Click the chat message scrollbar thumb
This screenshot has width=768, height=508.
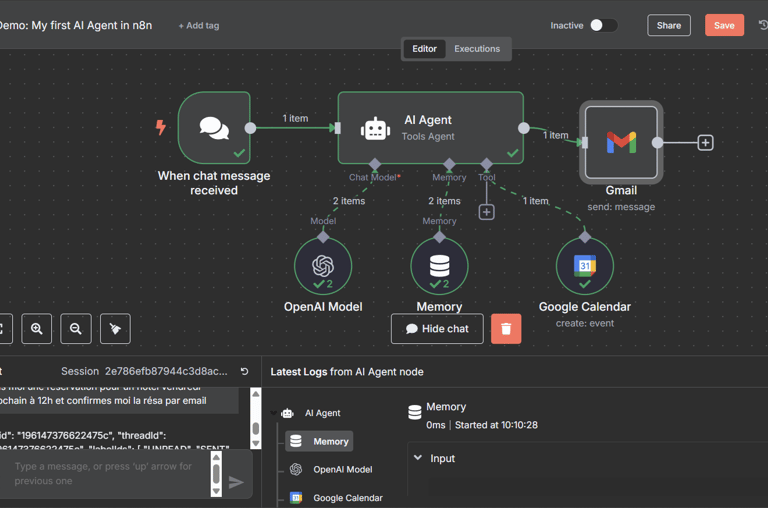click(x=256, y=428)
